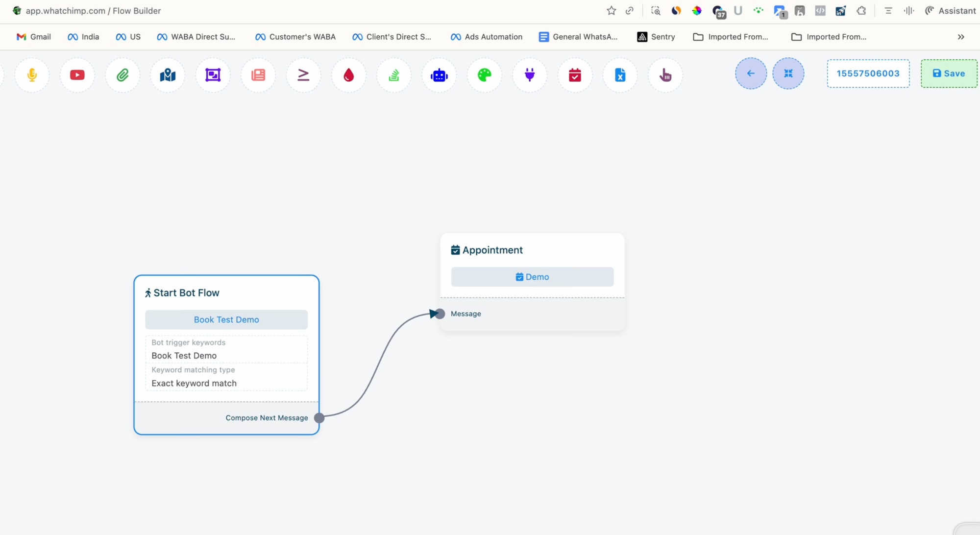
Task: Select the pointing hand icon
Action: coord(665,75)
